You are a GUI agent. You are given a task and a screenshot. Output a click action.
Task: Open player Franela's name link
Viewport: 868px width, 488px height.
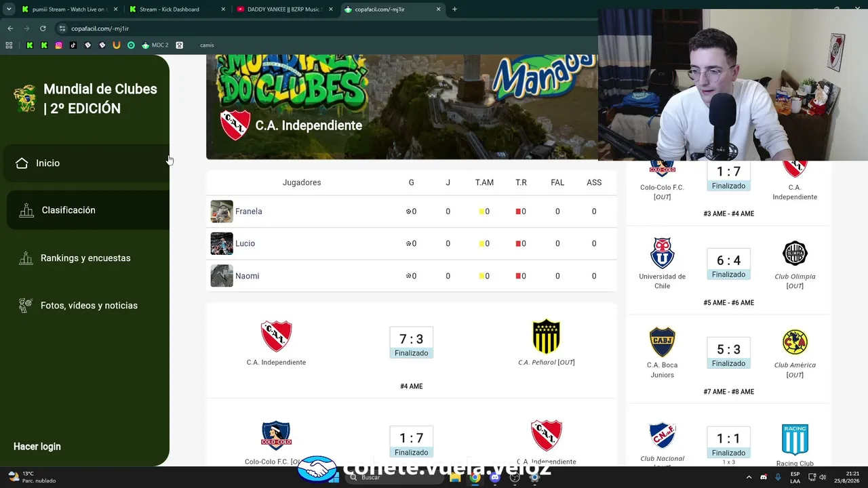pos(249,211)
